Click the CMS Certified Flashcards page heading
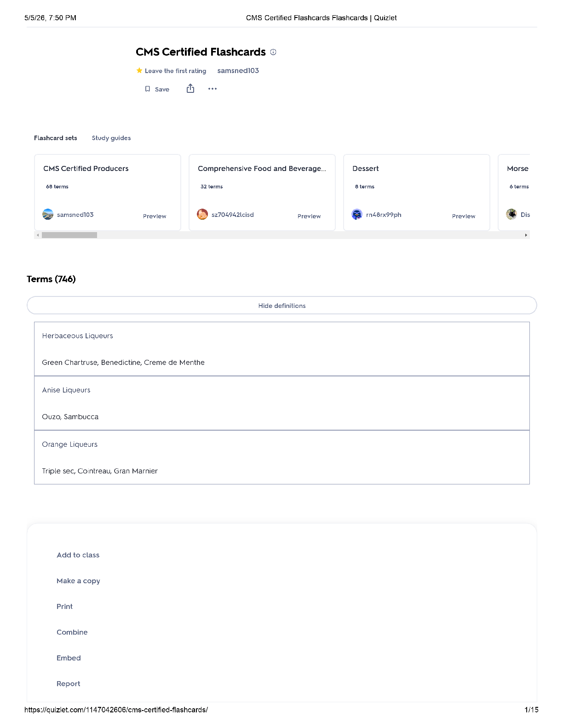Image resolution: width=563 pixels, height=728 pixels. pos(201,52)
